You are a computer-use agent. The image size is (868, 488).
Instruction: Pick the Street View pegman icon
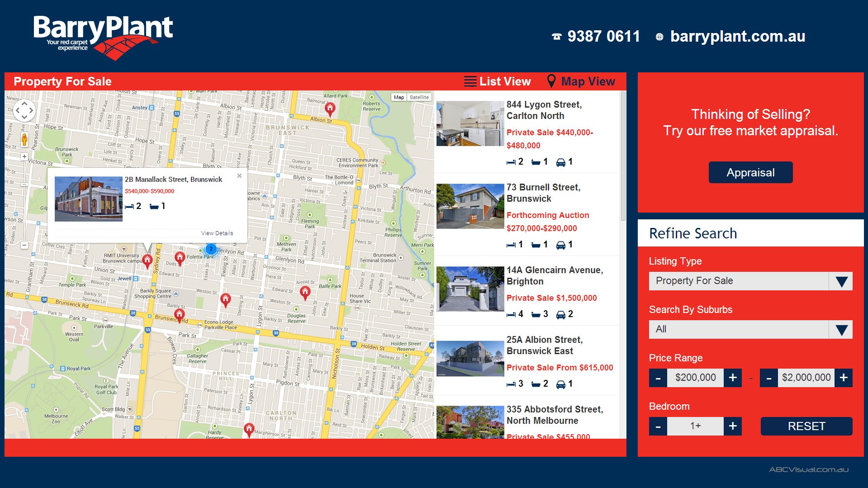(x=24, y=139)
